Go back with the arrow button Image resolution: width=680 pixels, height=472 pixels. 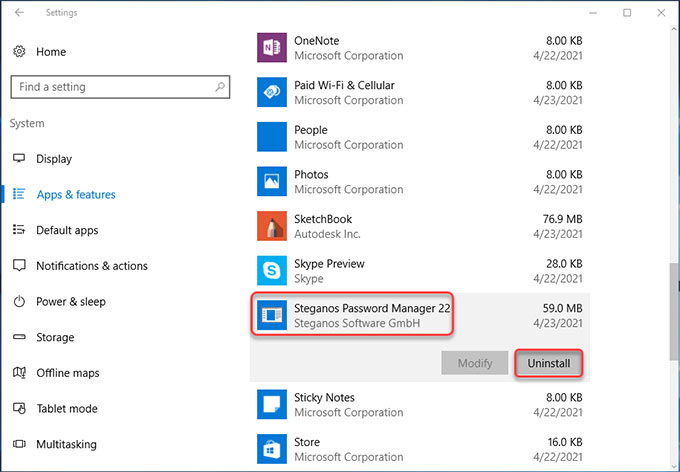(19, 13)
